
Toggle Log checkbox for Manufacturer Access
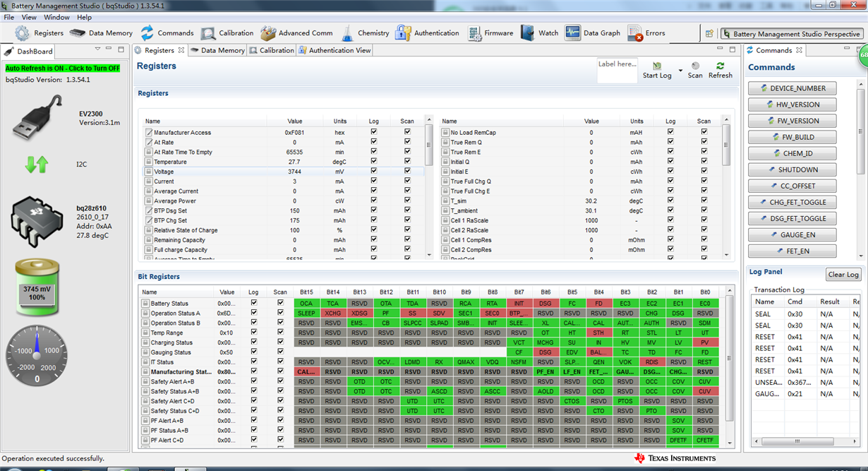(373, 131)
